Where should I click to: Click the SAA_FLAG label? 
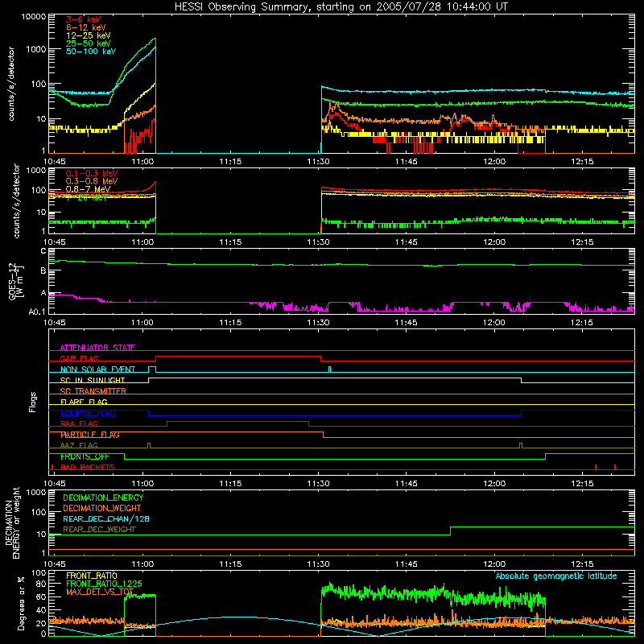tap(79, 423)
